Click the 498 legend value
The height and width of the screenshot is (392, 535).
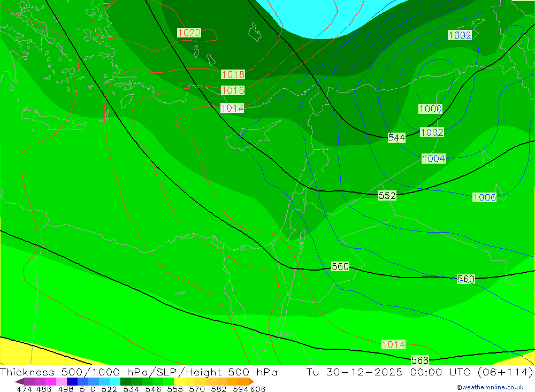point(65,389)
